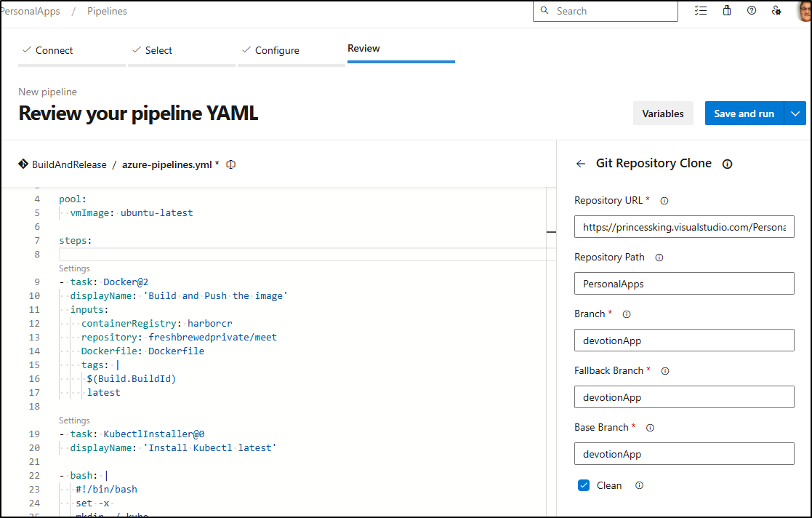Click the 'task: KubectlInstaller@0' code line
The width and height of the screenshot is (812, 518).
(x=132, y=434)
